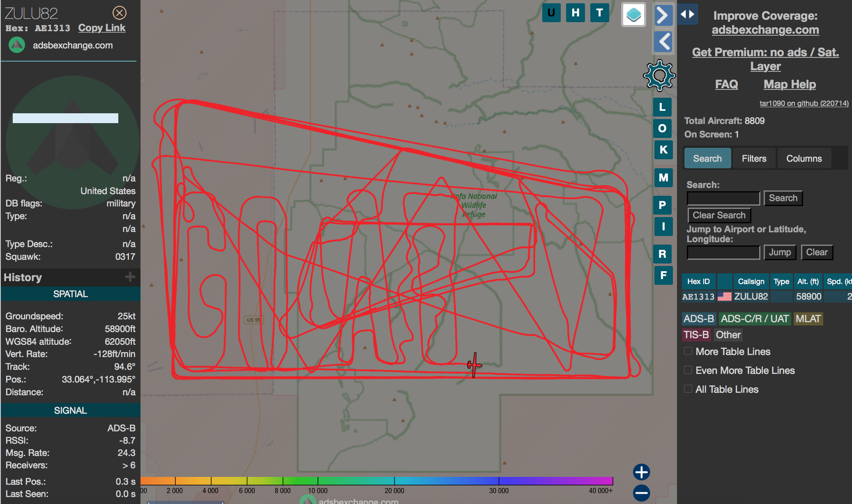Focus the Jump to Airport input field
The image size is (852, 504).
point(723,252)
